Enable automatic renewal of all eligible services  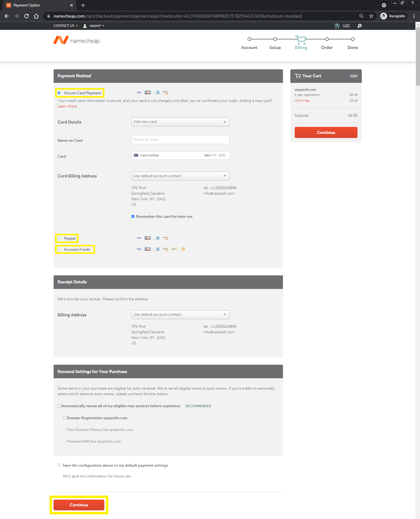(x=59, y=406)
